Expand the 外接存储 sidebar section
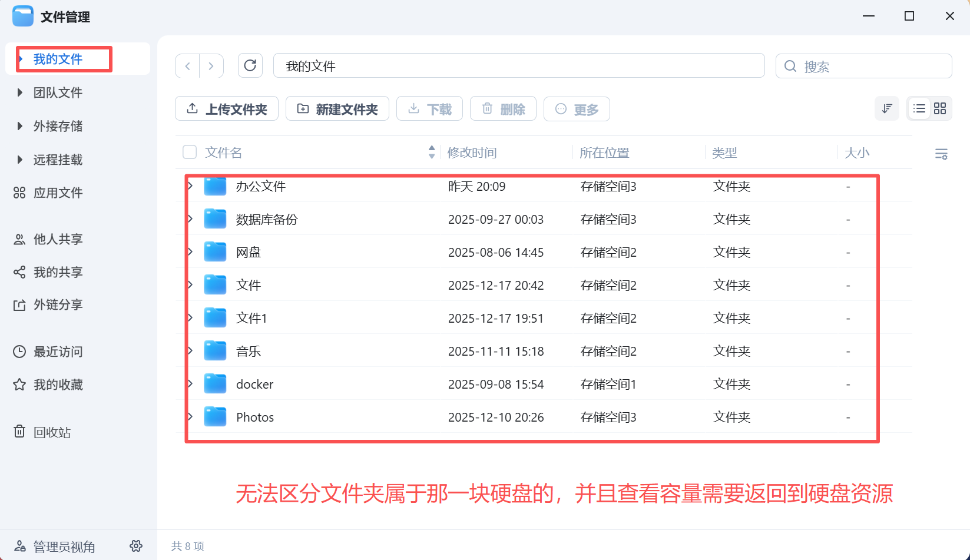The height and width of the screenshot is (560, 970). pyautogui.click(x=20, y=126)
